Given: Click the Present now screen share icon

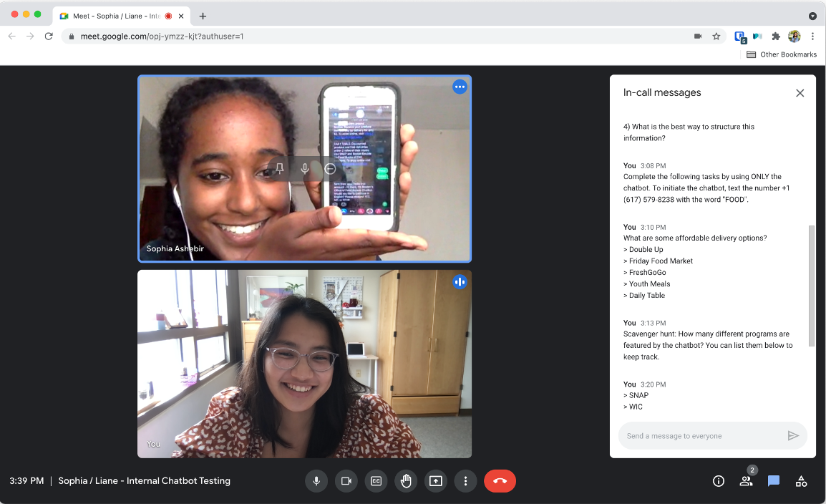Looking at the screenshot, I should click(436, 481).
